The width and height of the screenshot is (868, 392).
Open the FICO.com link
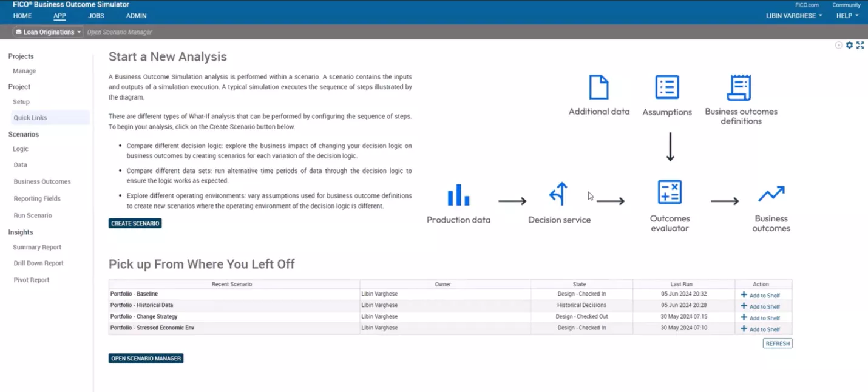[807, 5]
